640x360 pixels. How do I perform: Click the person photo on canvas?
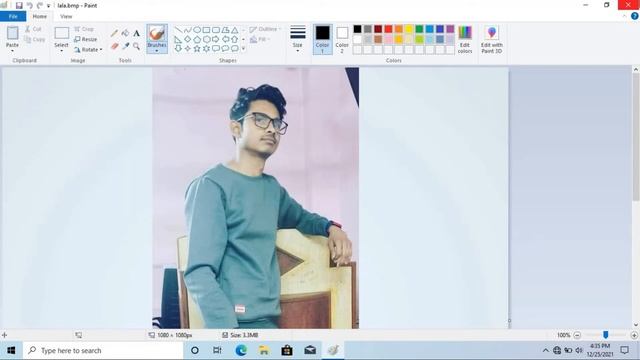click(x=256, y=198)
